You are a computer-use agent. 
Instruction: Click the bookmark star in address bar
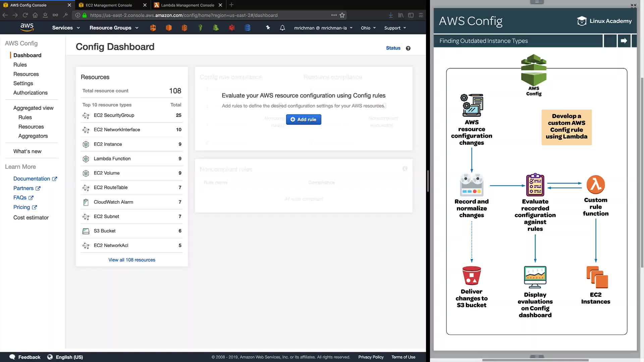(342, 15)
